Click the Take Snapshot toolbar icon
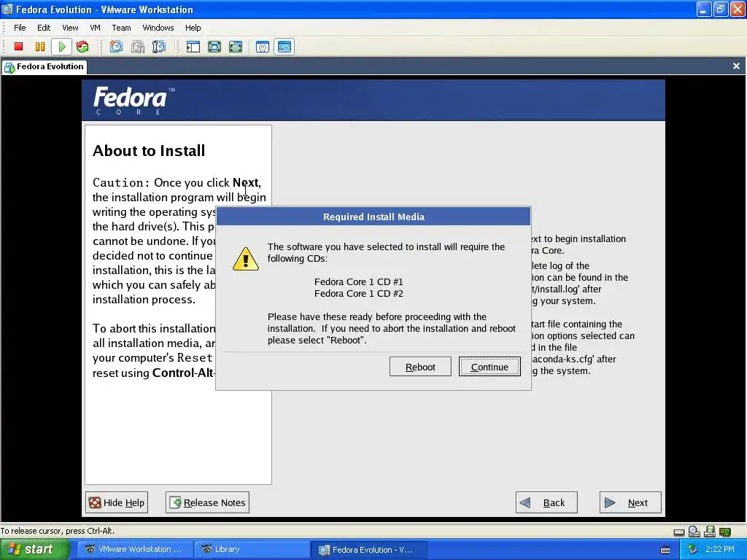The image size is (747, 560). coord(116,47)
